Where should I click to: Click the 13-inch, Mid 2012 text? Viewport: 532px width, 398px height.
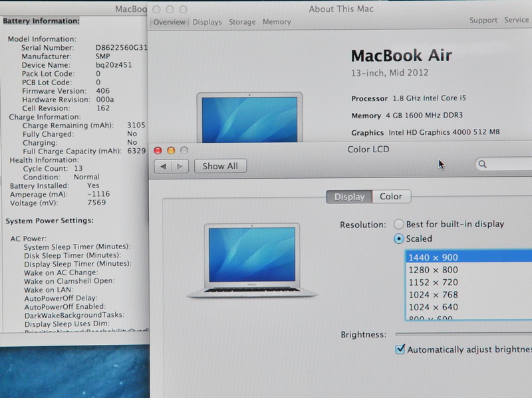[x=390, y=73]
